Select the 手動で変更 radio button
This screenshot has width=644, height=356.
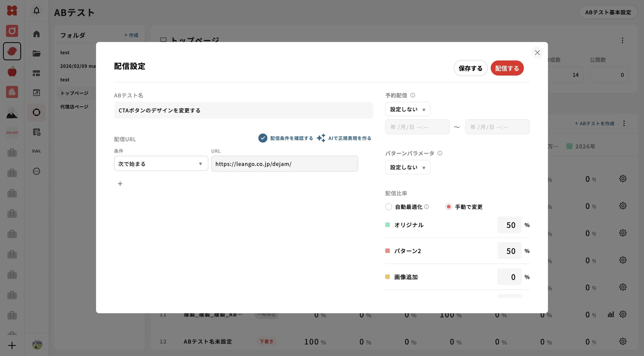tap(449, 207)
